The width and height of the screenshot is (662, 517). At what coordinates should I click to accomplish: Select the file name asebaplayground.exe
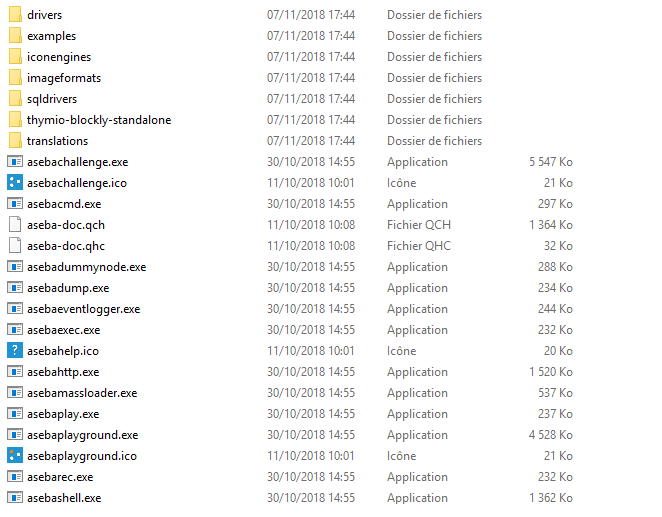pos(83,435)
